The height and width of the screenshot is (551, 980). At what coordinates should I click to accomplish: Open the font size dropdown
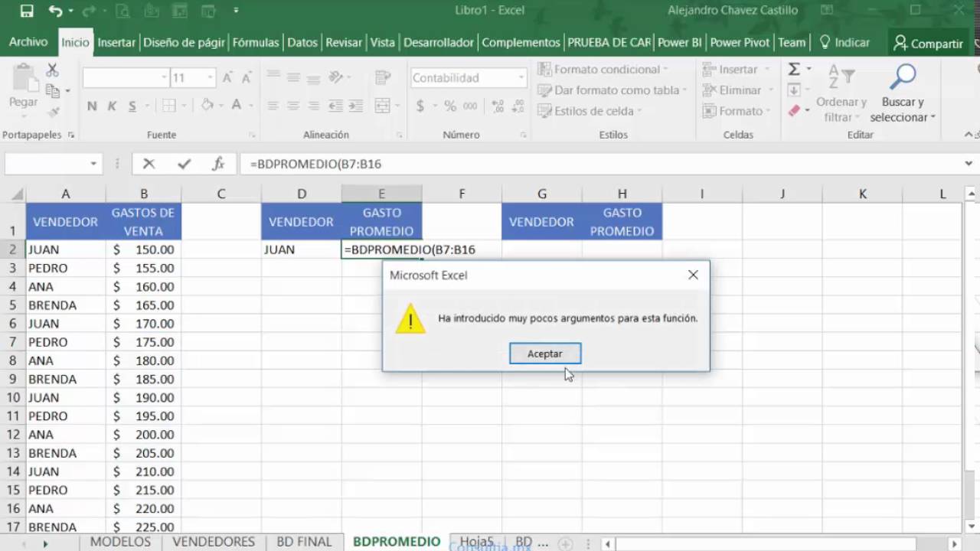(210, 78)
